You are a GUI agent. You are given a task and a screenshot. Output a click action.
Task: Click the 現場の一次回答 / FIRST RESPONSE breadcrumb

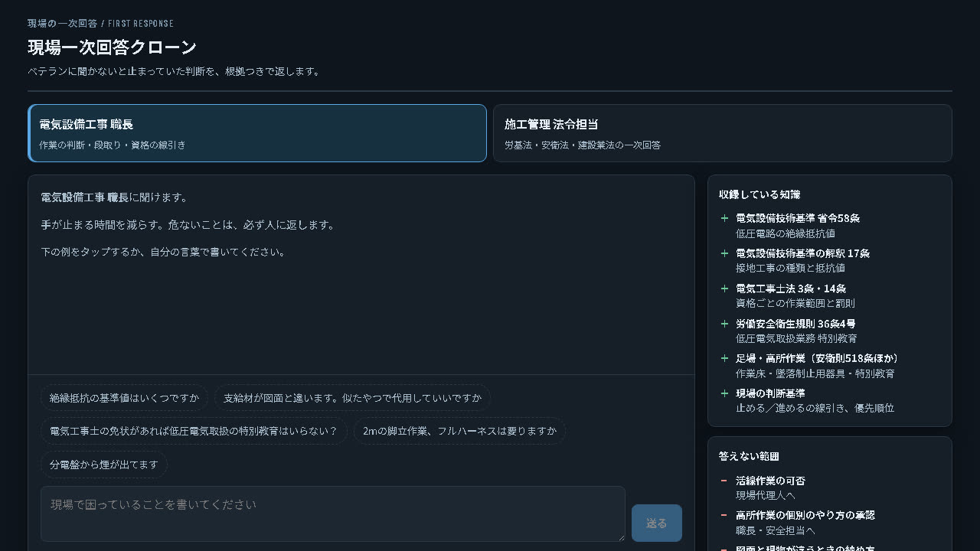pos(100,24)
